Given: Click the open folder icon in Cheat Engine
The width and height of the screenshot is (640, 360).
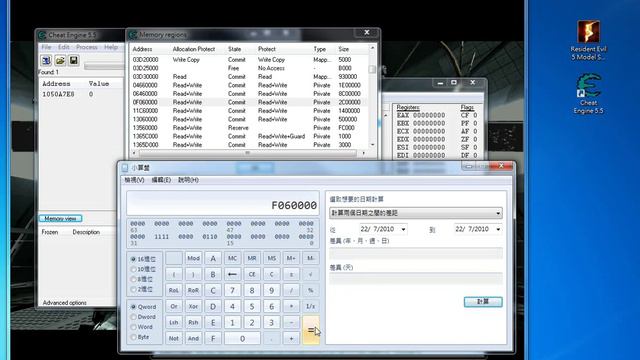Looking at the screenshot, I should [60, 61].
